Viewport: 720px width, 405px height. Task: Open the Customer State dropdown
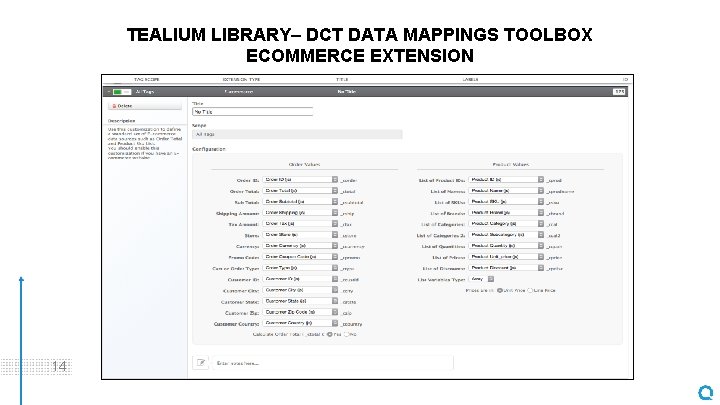300,301
